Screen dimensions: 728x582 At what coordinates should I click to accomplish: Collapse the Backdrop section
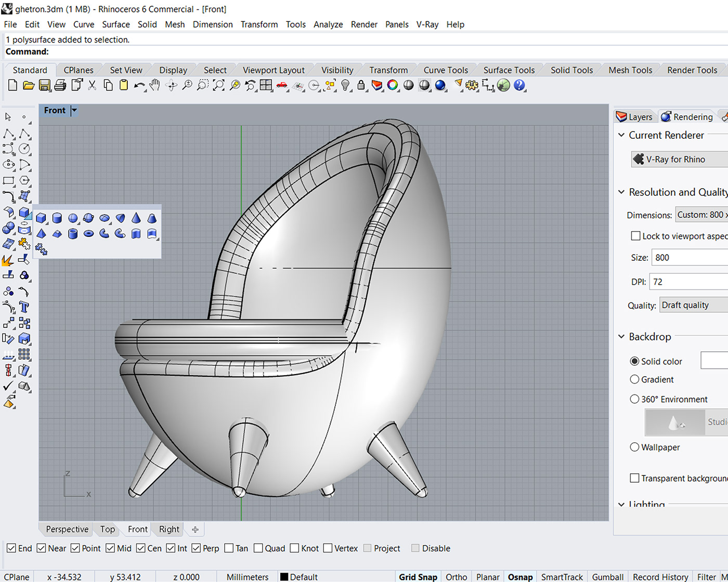[x=621, y=336]
